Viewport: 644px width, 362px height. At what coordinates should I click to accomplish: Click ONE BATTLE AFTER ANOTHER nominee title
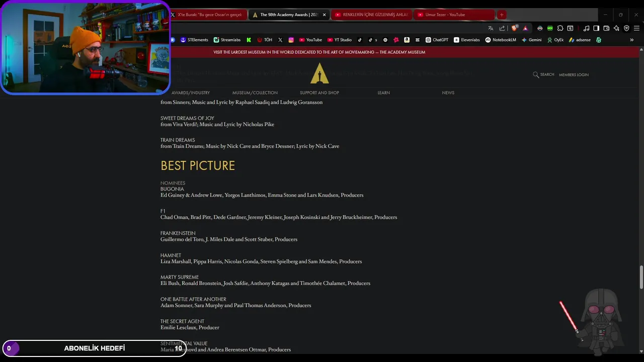click(193, 299)
